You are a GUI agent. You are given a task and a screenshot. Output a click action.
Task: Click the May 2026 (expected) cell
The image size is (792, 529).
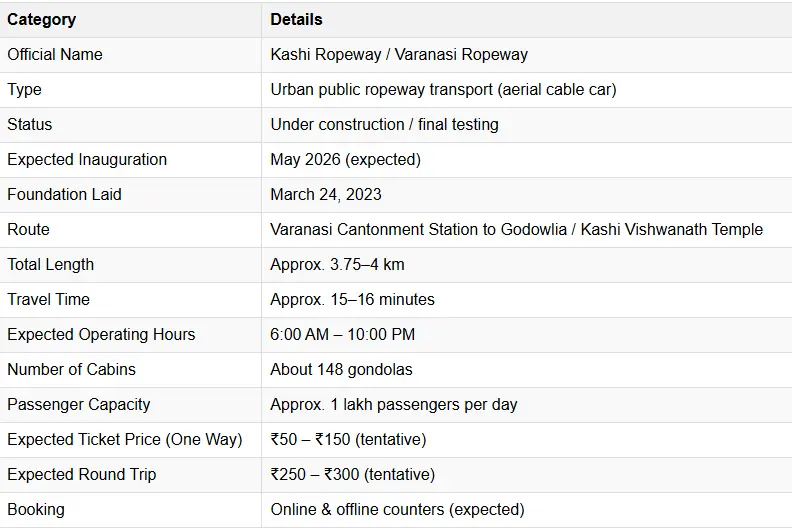tap(345, 159)
